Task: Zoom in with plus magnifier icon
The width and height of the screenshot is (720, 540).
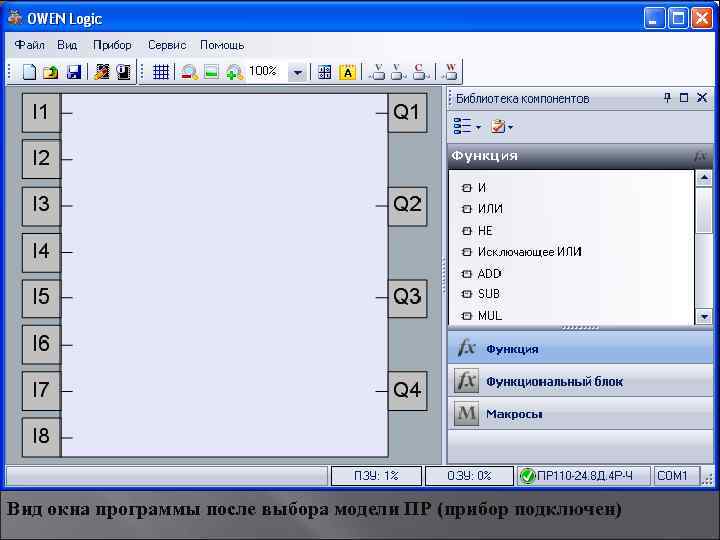Action: [235, 72]
